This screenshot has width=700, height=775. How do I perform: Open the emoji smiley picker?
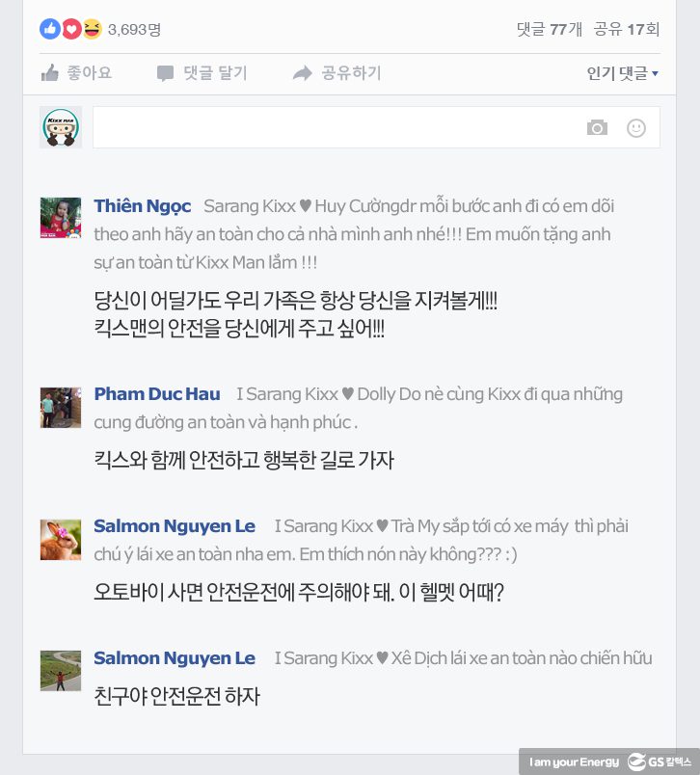(636, 128)
